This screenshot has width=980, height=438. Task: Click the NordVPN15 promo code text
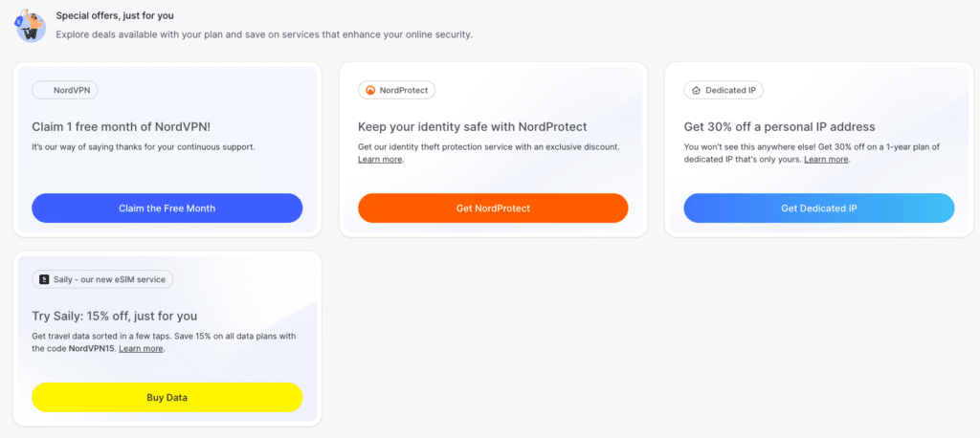tap(92, 349)
